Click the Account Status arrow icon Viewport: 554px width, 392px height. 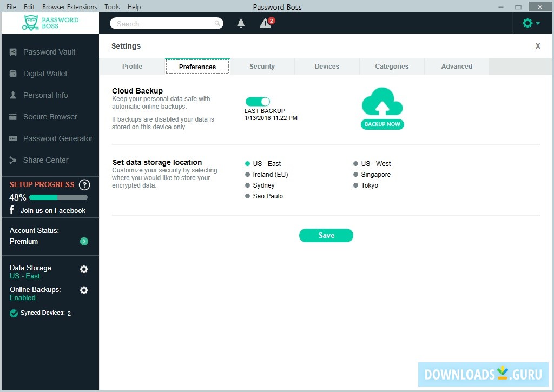pyautogui.click(x=84, y=242)
